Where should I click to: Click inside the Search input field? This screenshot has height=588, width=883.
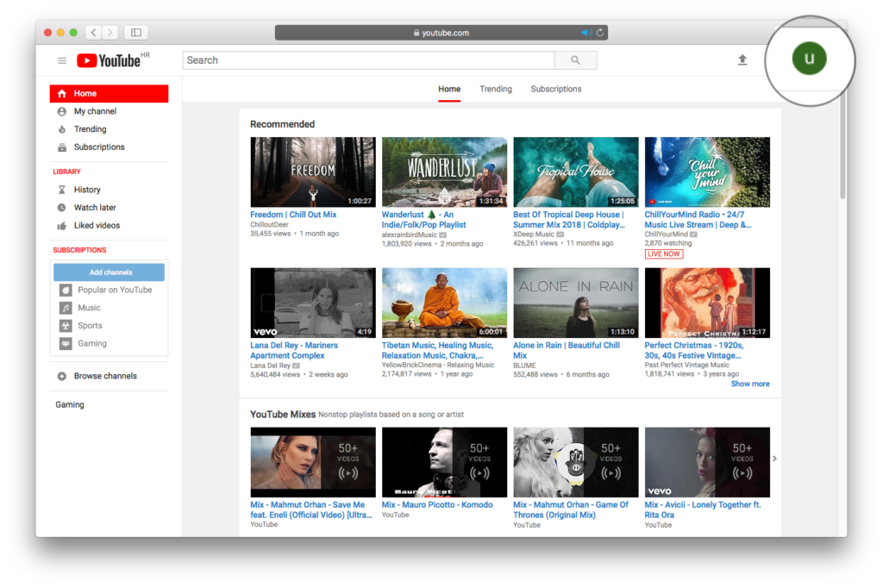tap(368, 60)
